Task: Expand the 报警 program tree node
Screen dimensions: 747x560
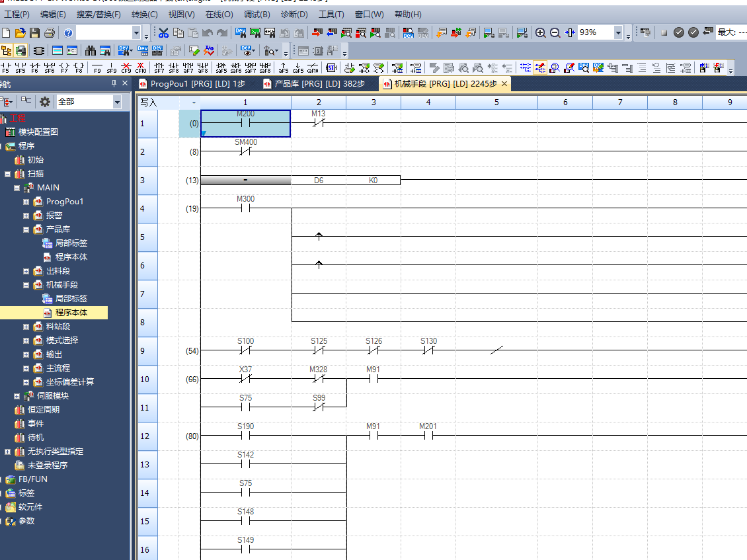Action: tap(26, 216)
